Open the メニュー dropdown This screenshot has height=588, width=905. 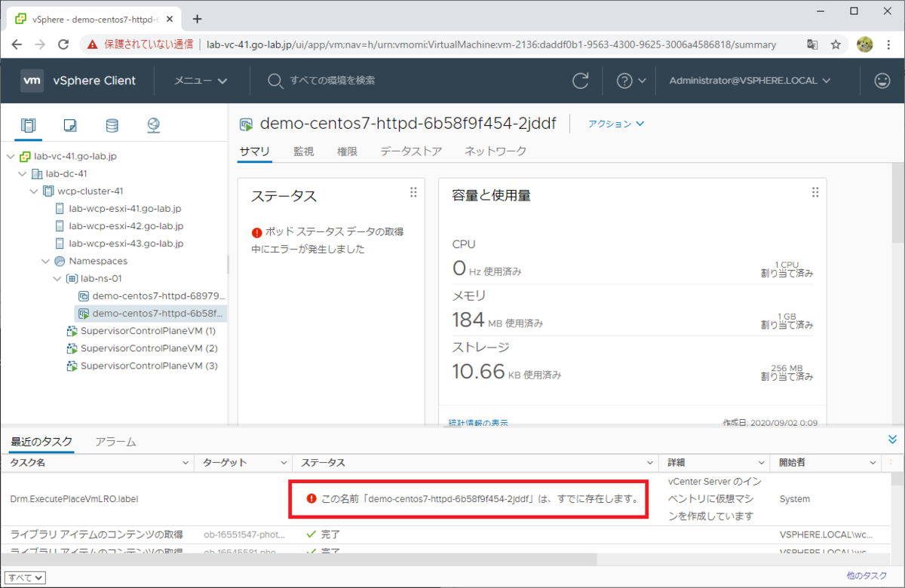click(201, 81)
